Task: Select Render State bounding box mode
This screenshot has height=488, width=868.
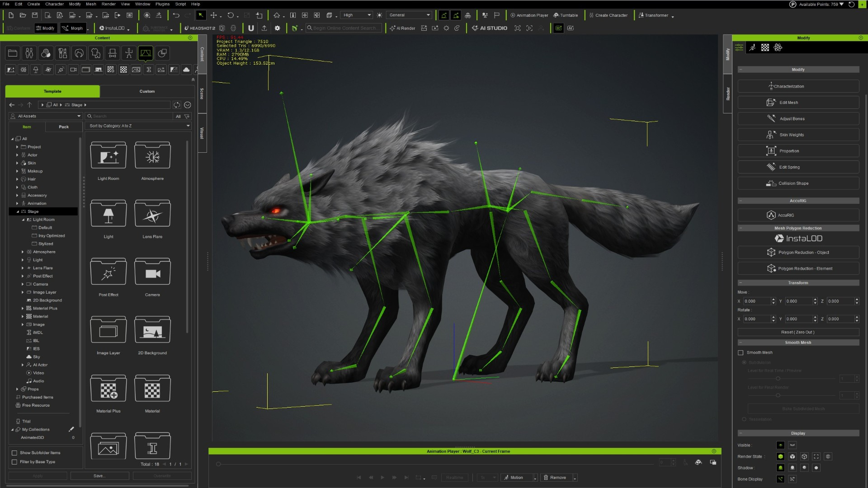Action: pyautogui.click(x=816, y=457)
